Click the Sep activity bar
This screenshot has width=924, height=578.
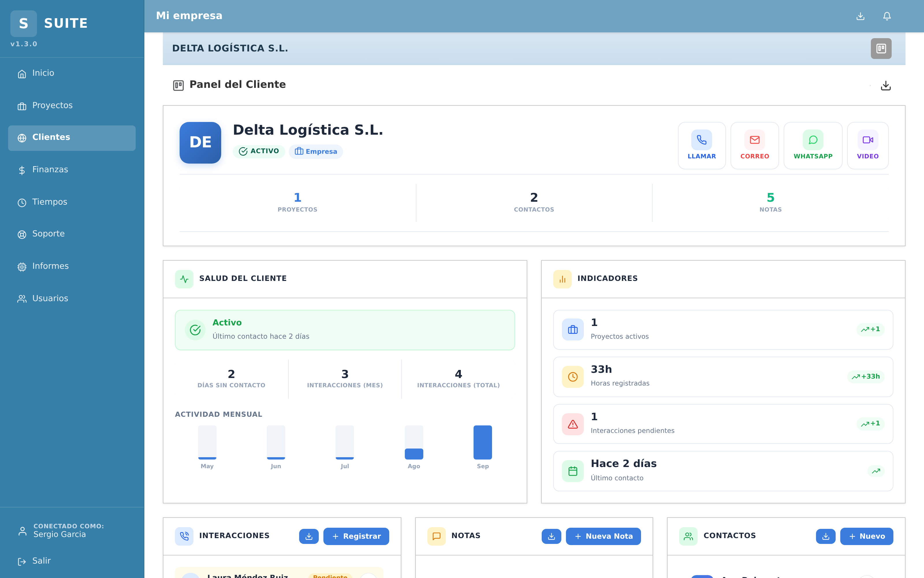(x=483, y=442)
